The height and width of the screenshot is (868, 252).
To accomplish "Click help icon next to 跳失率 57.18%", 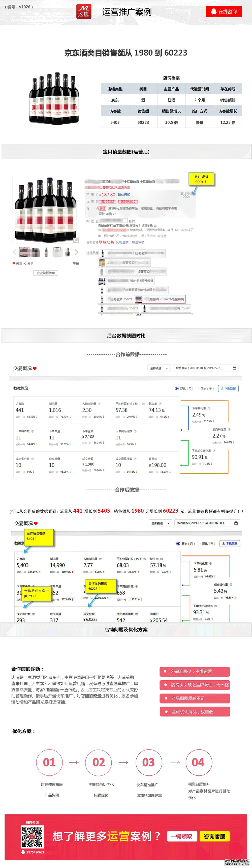I will coord(162,559).
